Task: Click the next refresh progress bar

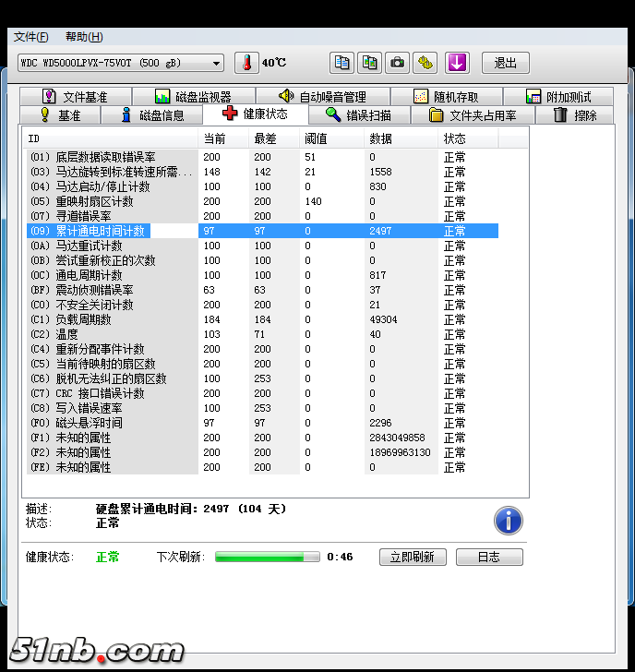Action: pos(268,557)
